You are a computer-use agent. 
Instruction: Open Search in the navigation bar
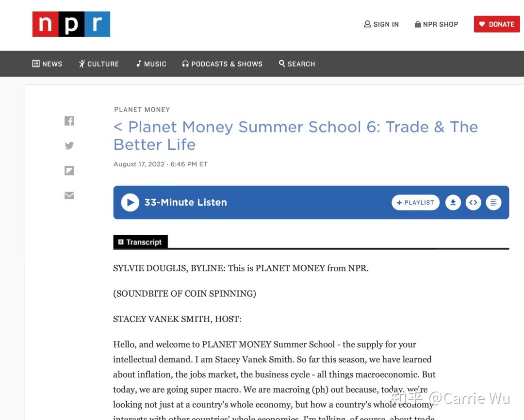tap(296, 64)
